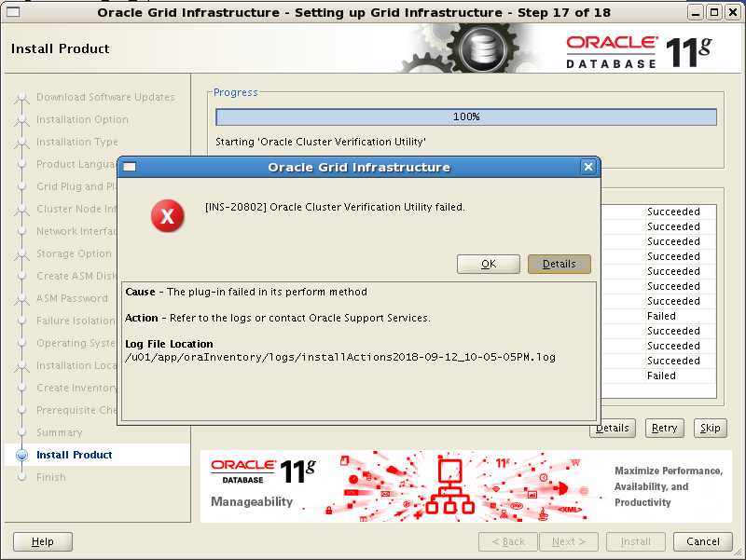Open the error dialog window menu icon
This screenshot has width=746, height=560.
point(130,167)
